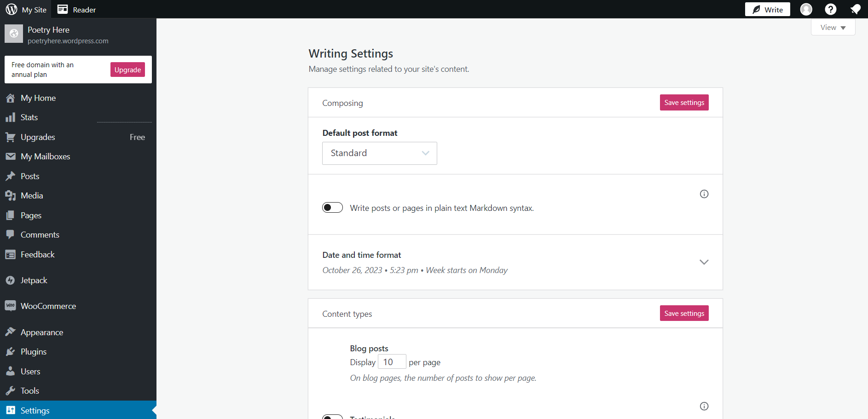Click the WooCommerce woo icon
868x419 pixels.
click(x=11, y=306)
